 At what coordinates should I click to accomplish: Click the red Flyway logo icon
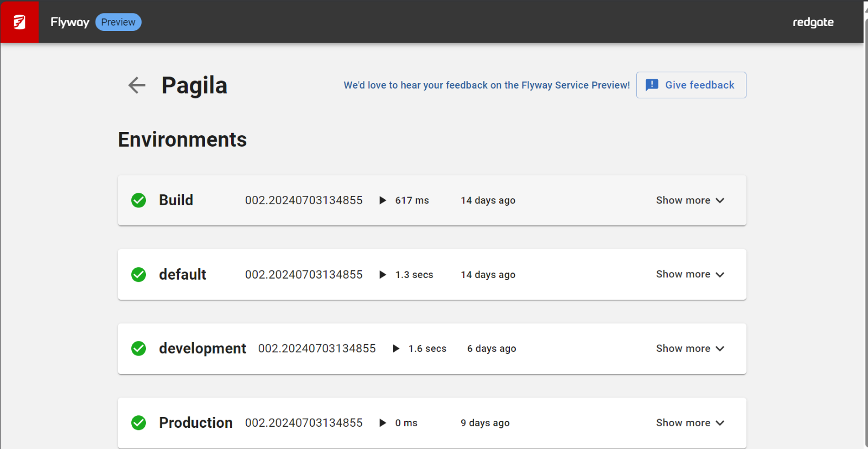click(20, 22)
